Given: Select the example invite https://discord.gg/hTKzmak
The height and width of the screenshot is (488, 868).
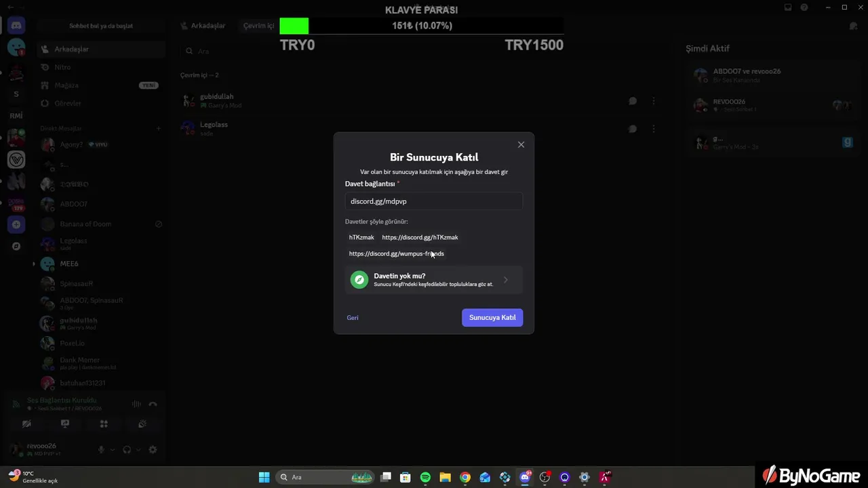Looking at the screenshot, I should point(420,237).
